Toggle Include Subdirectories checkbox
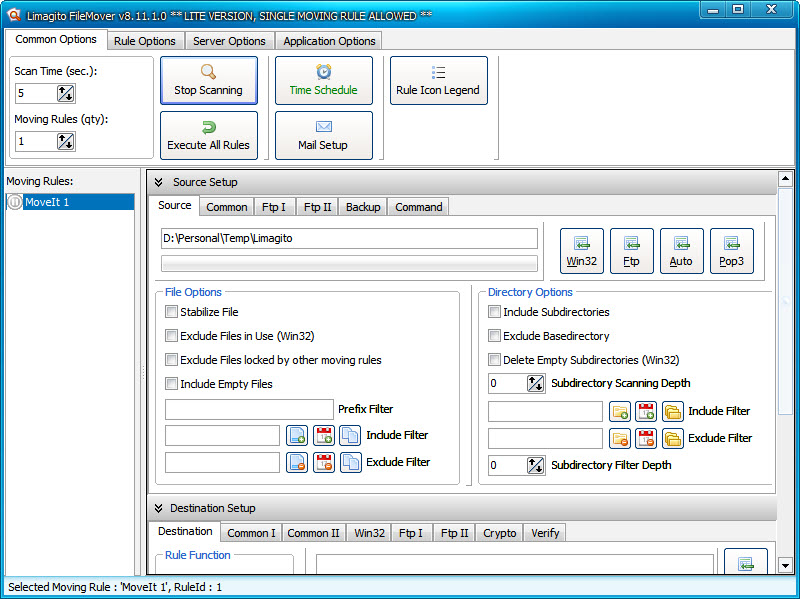Image resolution: width=800 pixels, height=599 pixels. [494, 312]
